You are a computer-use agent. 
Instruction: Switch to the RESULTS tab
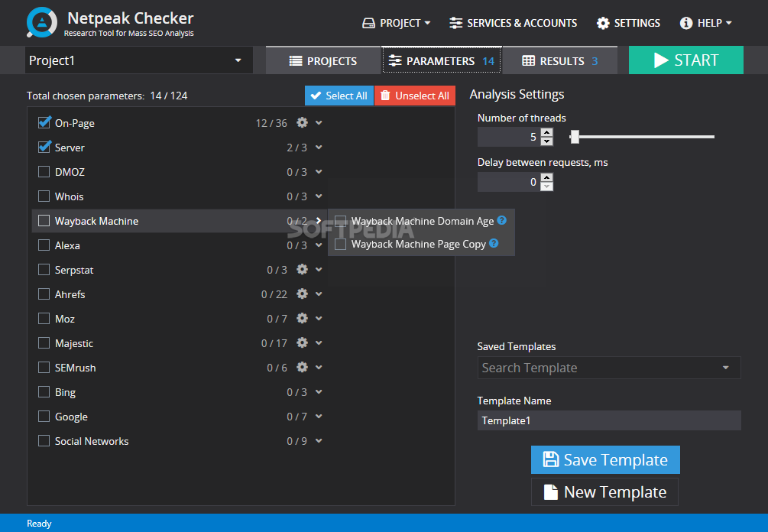pyautogui.click(x=560, y=60)
